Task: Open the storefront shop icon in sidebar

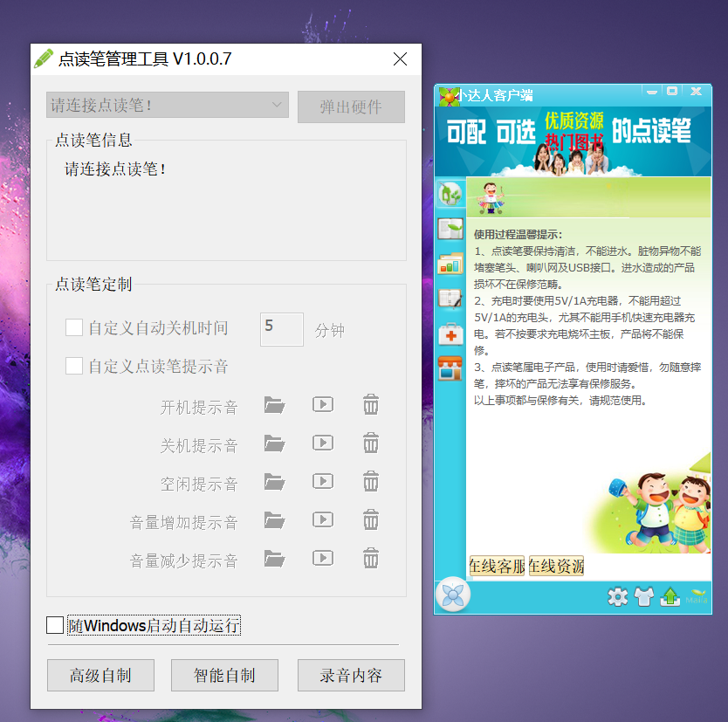Action: [450, 368]
